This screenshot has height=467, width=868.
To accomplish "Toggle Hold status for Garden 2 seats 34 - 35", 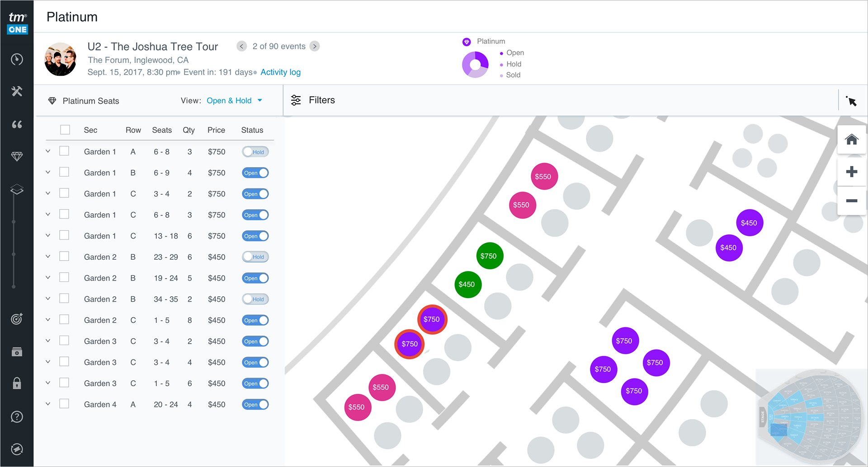I will 255,299.
